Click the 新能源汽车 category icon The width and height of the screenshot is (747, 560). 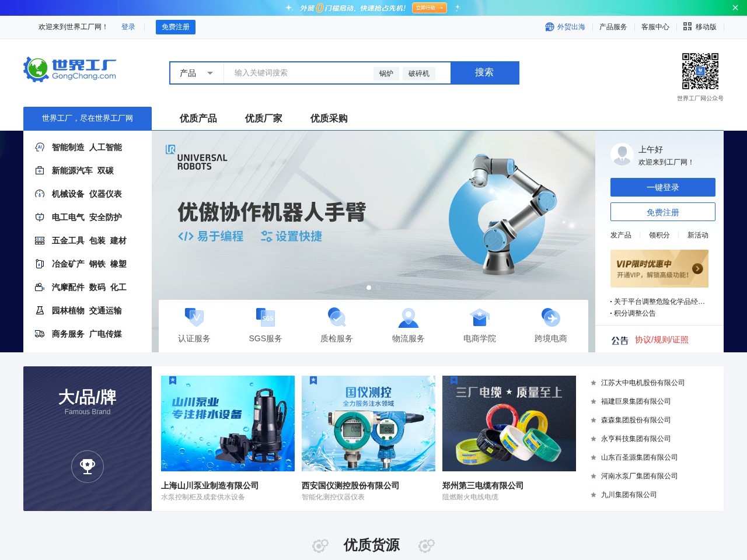40,170
